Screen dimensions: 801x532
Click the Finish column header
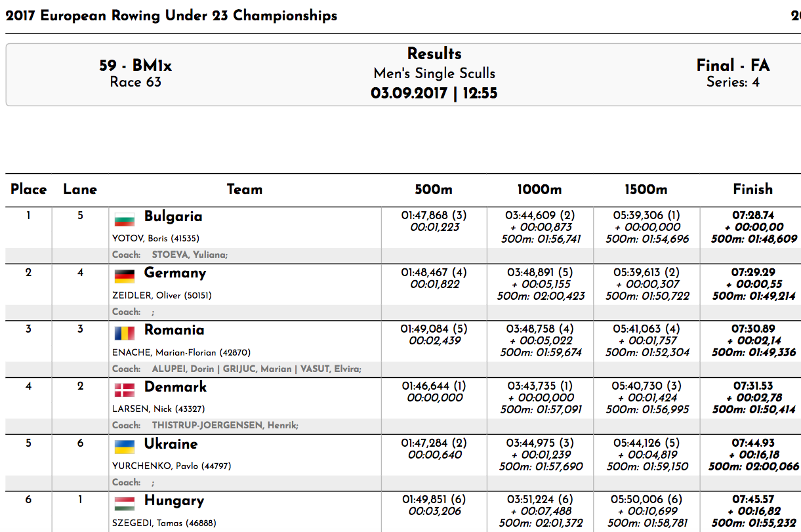(x=752, y=190)
